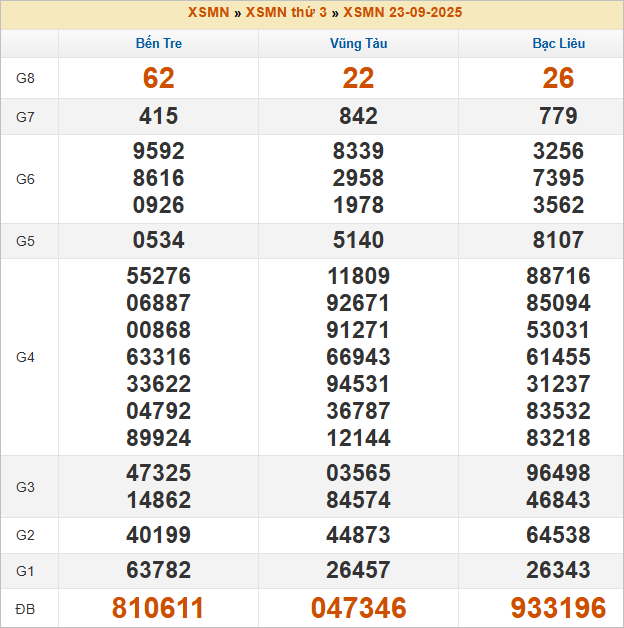
Task: Click Bạc Liêu G8 number 26
Action: [x=558, y=78]
